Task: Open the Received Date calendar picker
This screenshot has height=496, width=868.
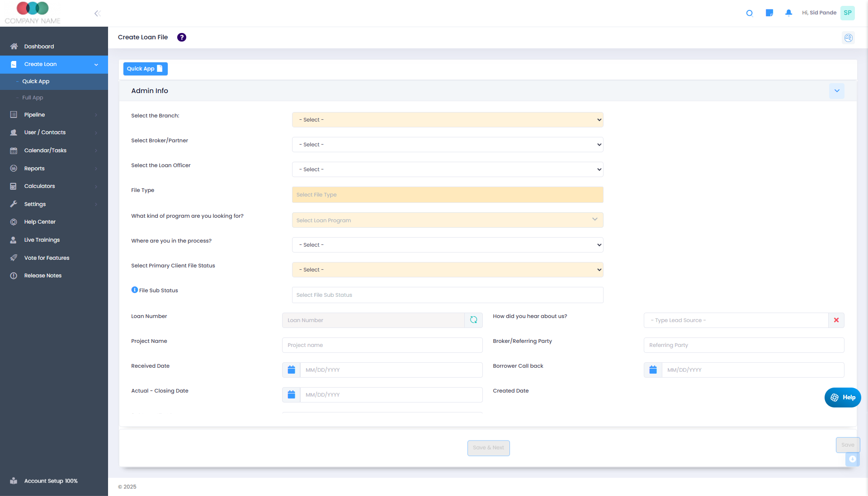Action: tap(291, 370)
